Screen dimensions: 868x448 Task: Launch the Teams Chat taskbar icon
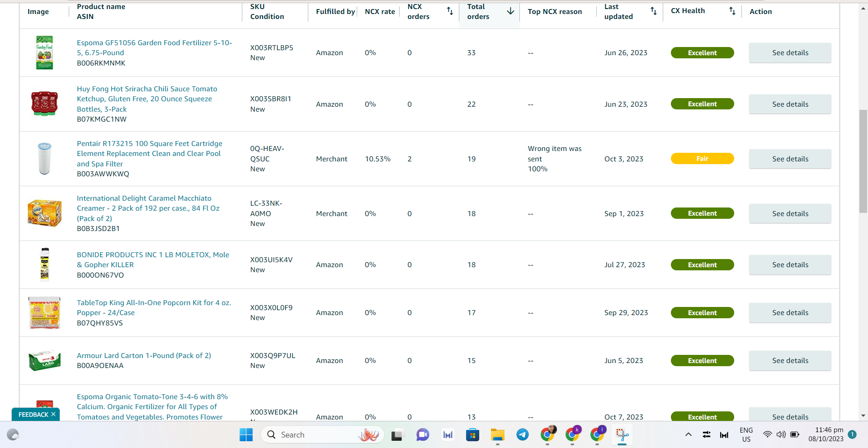click(422, 435)
